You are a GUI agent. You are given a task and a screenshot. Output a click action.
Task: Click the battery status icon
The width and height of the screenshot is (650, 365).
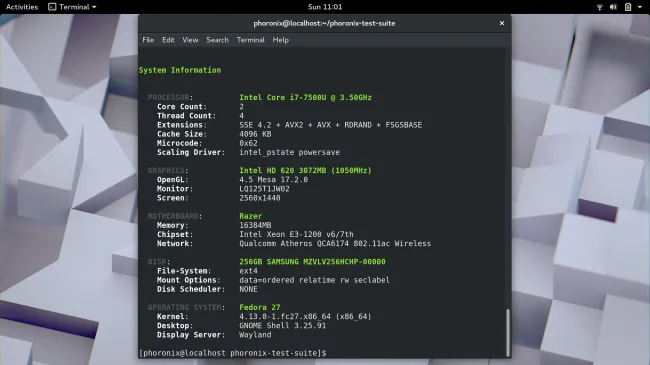[x=628, y=7]
